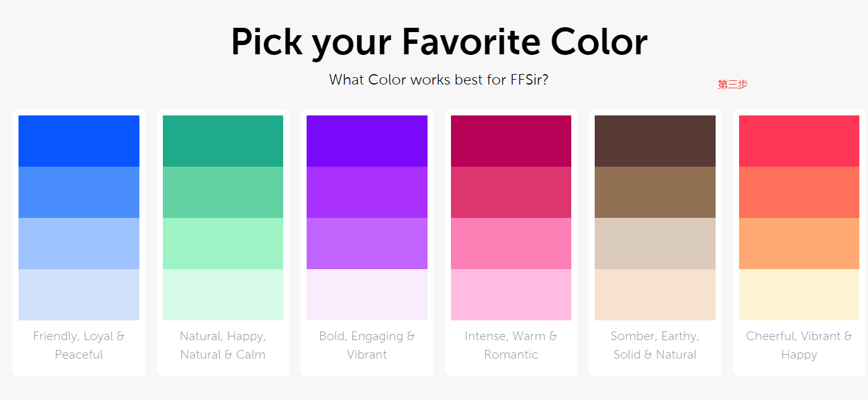Select the beige third swatch in earthy palette
The image size is (868, 400).
[x=655, y=243]
